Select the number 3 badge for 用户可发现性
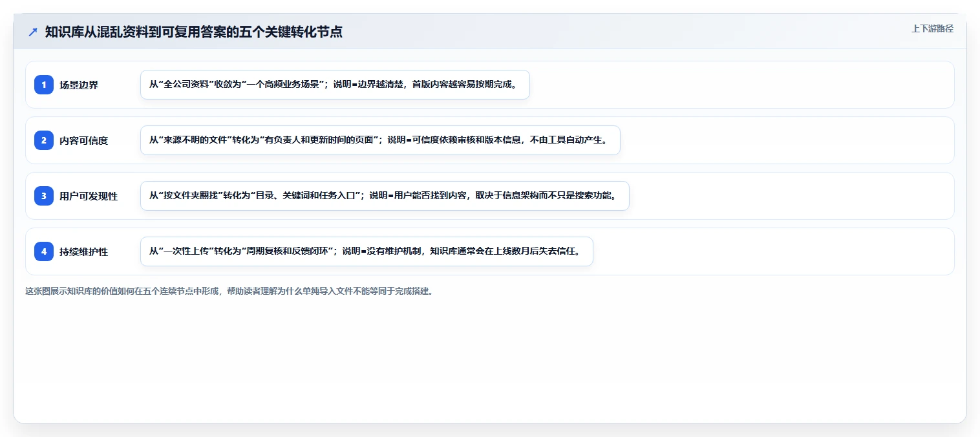Image resolution: width=980 pixels, height=437 pixels. tap(44, 196)
